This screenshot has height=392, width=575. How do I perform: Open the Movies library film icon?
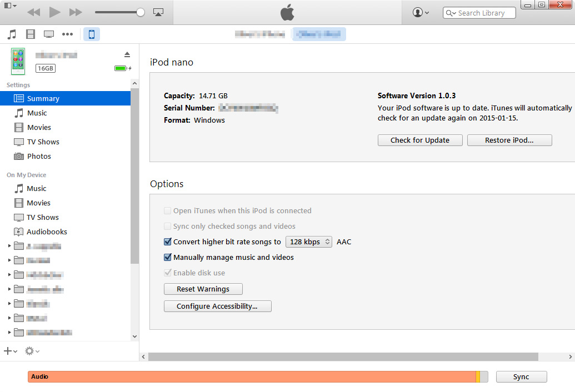click(x=31, y=34)
